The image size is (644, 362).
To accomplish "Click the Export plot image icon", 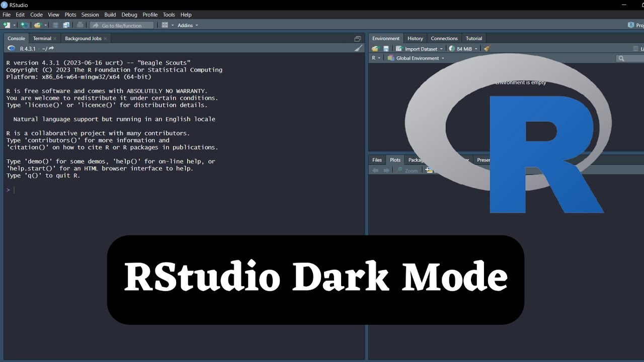I will coord(429,170).
